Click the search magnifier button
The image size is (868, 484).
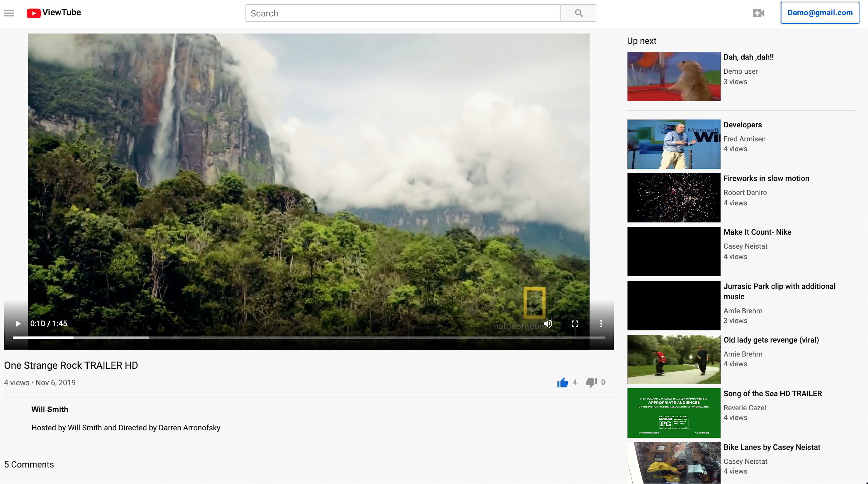(x=578, y=13)
